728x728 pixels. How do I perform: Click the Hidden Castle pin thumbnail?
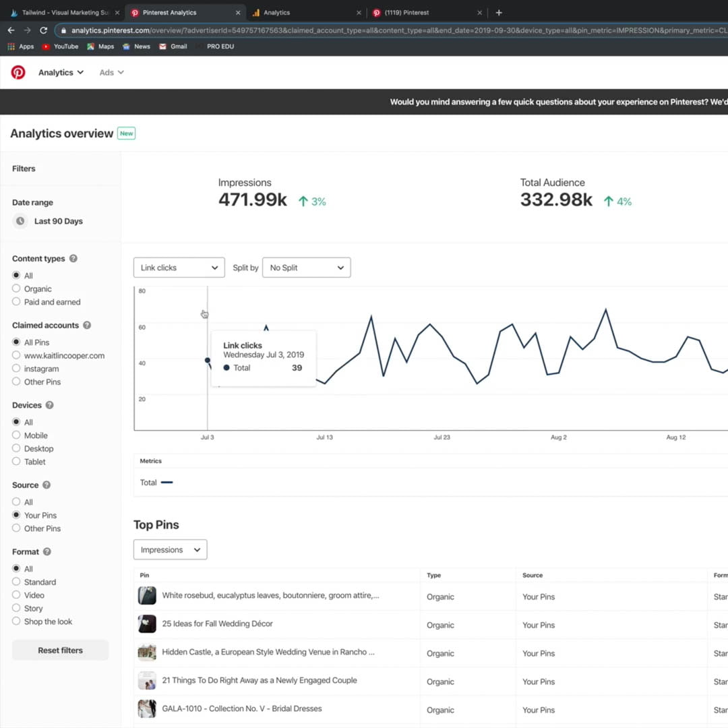(147, 653)
